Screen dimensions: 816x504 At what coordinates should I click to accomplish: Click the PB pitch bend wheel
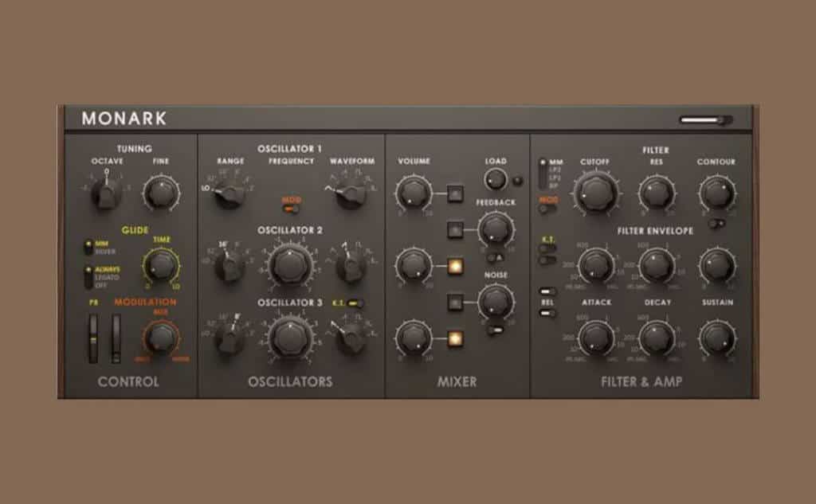[92, 338]
